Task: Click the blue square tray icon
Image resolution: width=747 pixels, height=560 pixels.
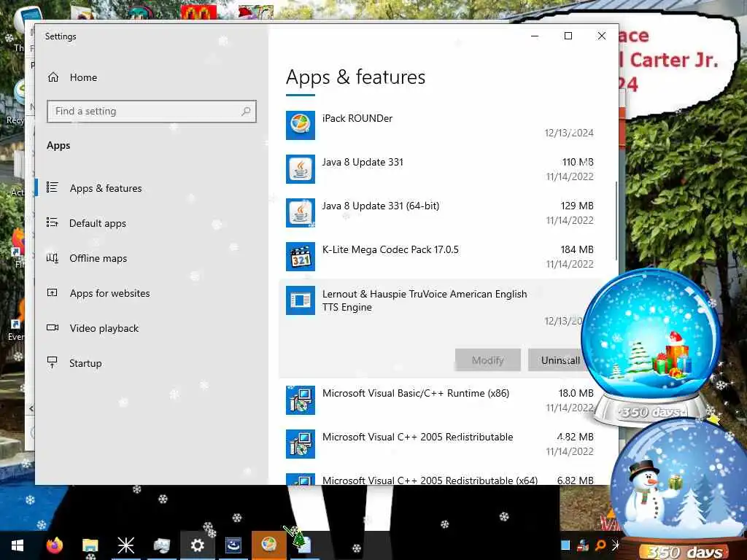Action: 565,545
